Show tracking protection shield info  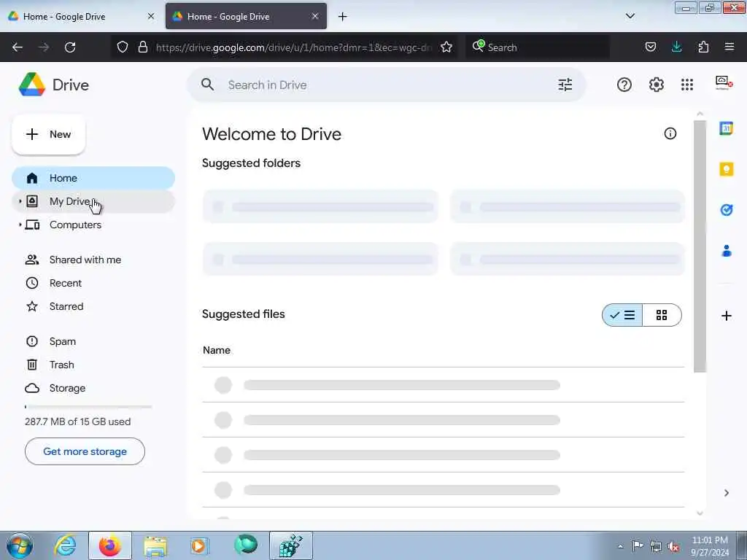coord(123,47)
